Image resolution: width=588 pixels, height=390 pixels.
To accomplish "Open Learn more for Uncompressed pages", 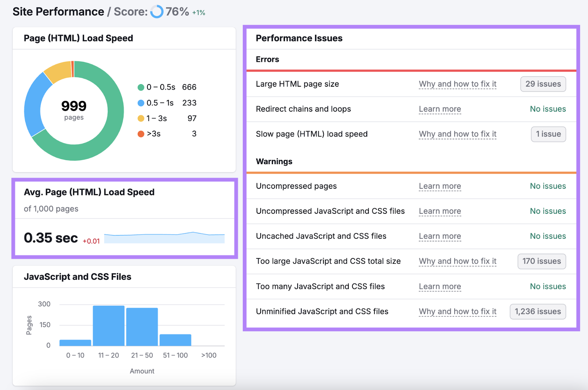I will tap(440, 186).
